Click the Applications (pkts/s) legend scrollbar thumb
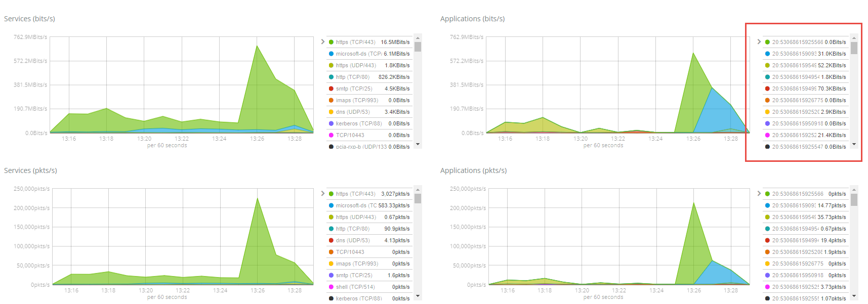 pyautogui.click(x=854, y=200)
